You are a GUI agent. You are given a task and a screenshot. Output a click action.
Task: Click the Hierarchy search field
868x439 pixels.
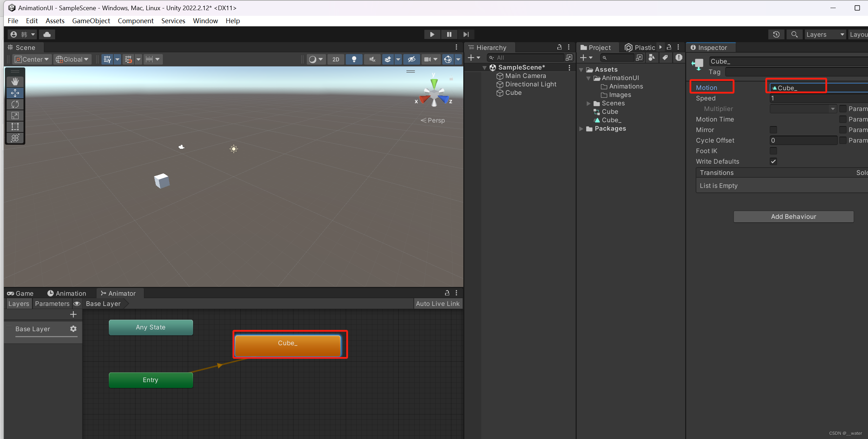click(526, 58)
